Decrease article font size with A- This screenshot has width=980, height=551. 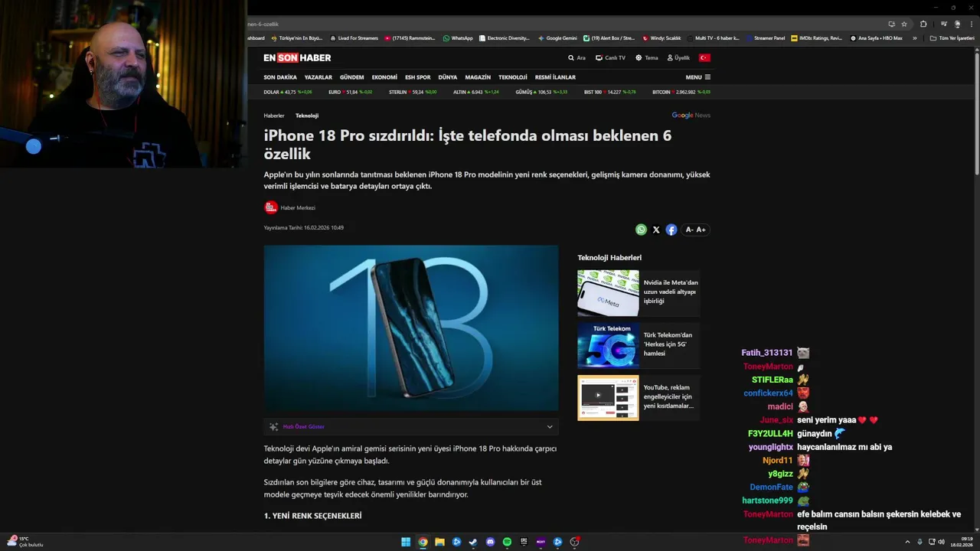tap(689, 230)
